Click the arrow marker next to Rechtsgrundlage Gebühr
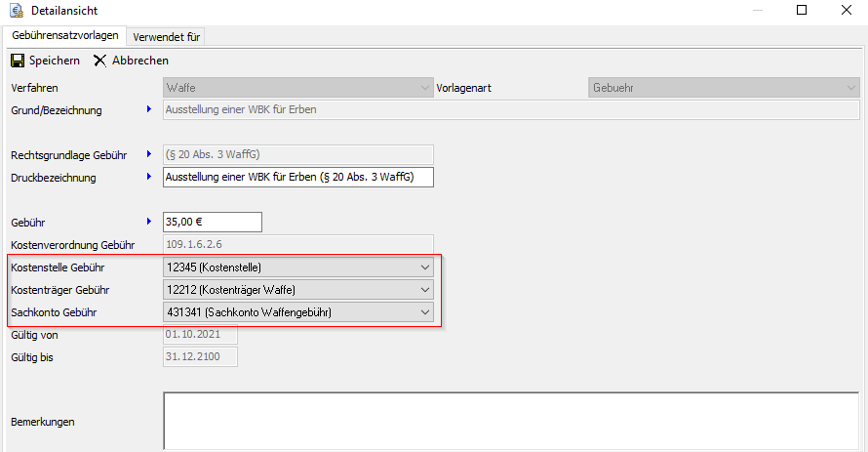 point(149,153)
